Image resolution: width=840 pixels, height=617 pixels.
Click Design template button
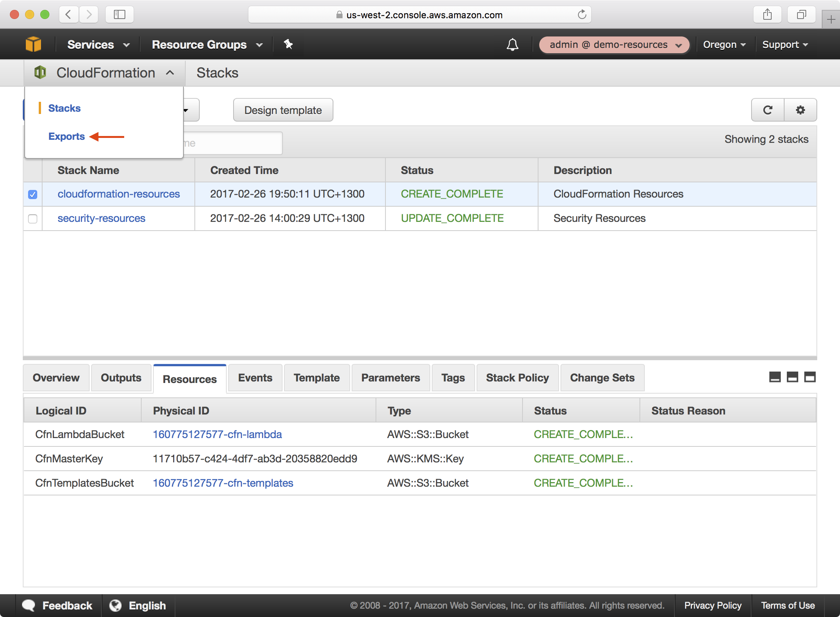[283, 109]
